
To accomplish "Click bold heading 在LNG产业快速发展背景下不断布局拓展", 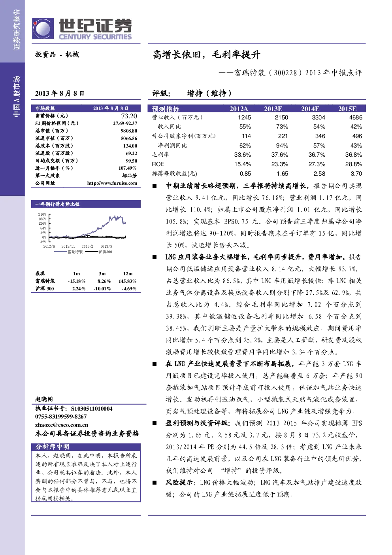I will pyautogui.click(x=230, y=364).
